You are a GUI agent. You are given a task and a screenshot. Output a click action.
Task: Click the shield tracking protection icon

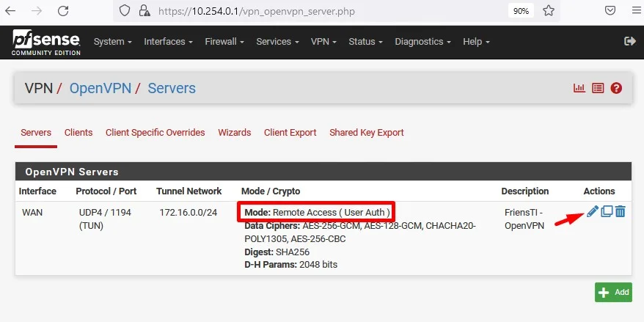point(125,11)
